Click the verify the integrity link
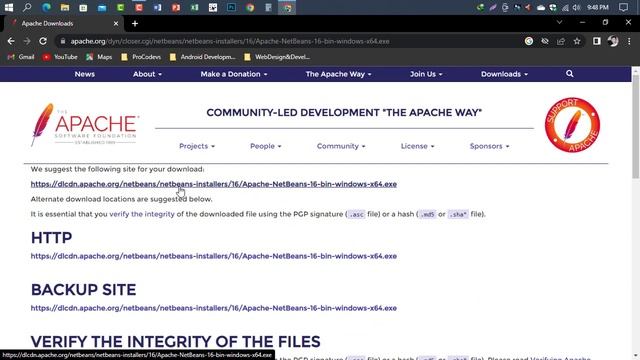Screen dimensions: 640x360 point(142,214)
